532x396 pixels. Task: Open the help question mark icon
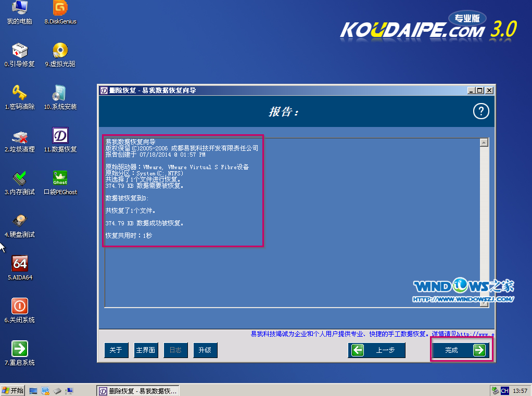481,111
